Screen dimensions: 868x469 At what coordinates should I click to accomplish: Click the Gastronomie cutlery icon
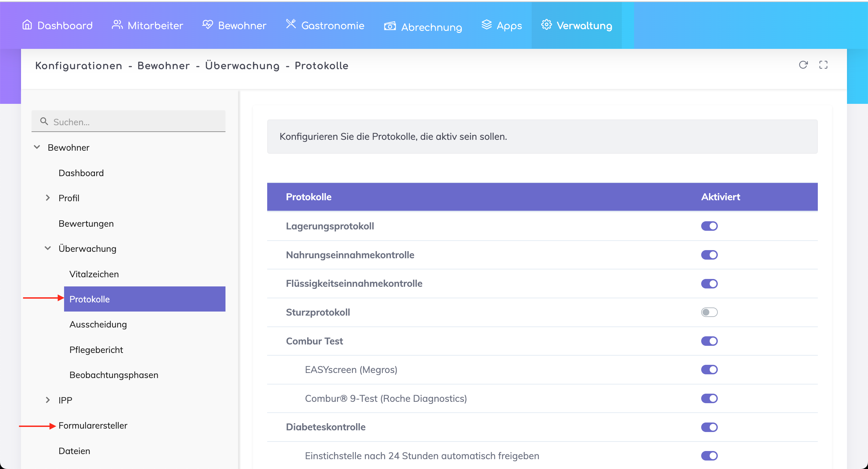pyautogui.click(x=291, y=24)
